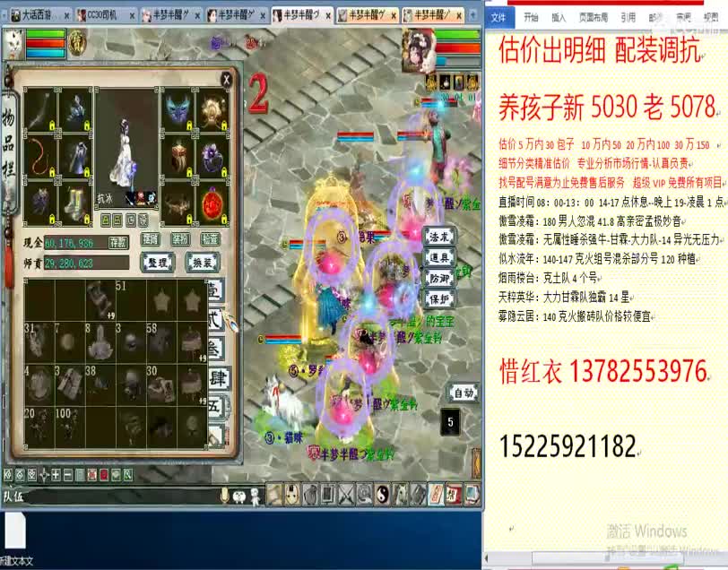The image size is (728, 570).
Task: Select the golden ornament equipment slot
Action: [213, 111]
